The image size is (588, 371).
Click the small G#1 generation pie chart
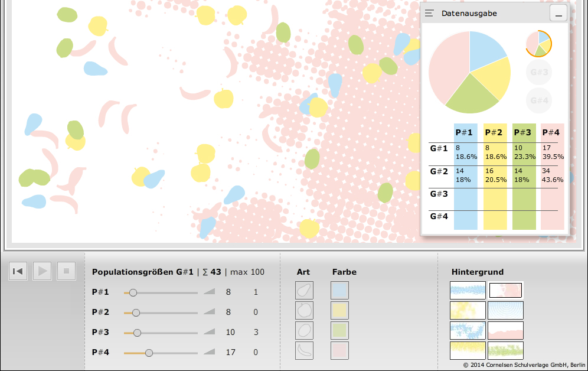point(538,44)
